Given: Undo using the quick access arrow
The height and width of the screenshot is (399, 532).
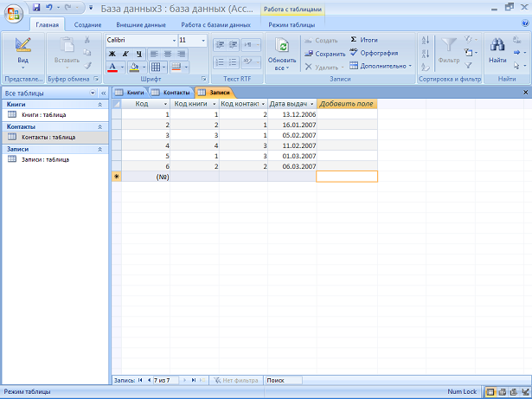Looking at the screenshot, I should (x=49, y=8).
